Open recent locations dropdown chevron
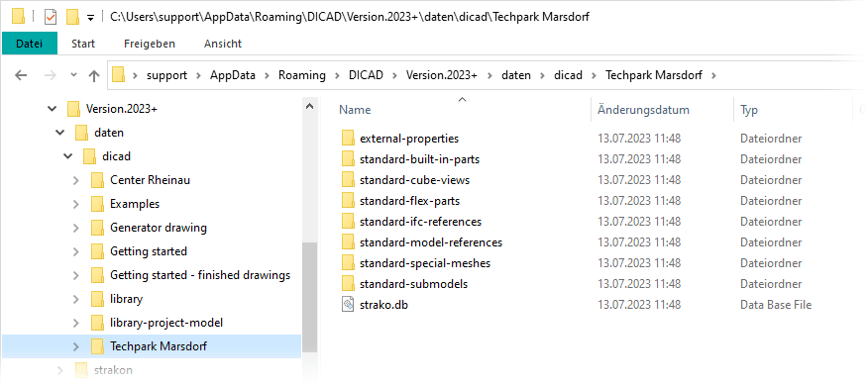 pyautogui.click(x=73, y=75)
